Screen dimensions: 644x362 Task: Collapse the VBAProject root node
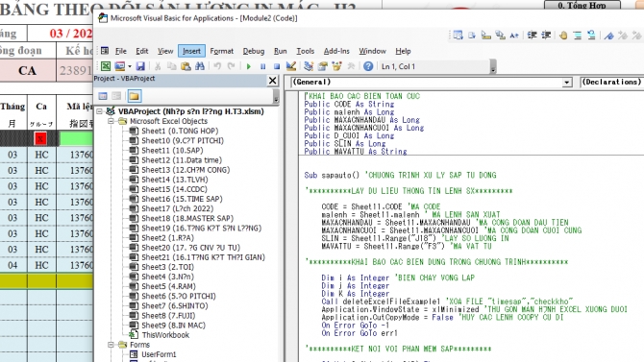point(99,111)
